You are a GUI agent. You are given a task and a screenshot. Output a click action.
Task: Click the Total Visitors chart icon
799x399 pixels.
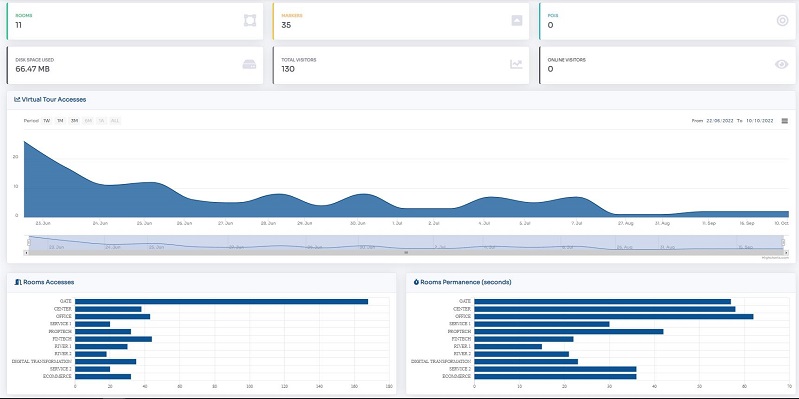pyautogui.click(x=516, y=64)
